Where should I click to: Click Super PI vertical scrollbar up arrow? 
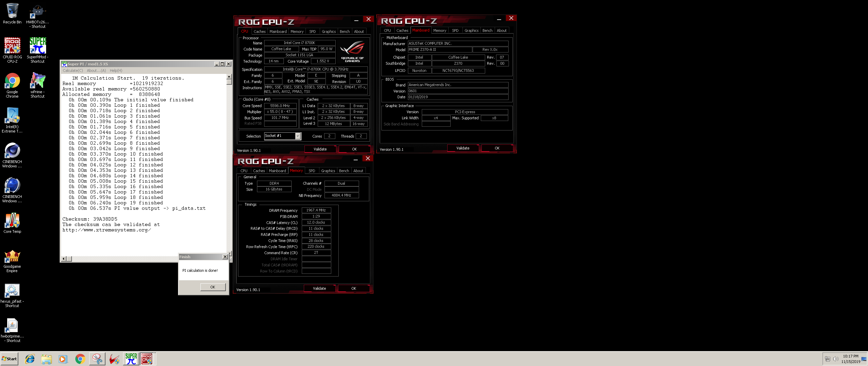click(229, 77)
